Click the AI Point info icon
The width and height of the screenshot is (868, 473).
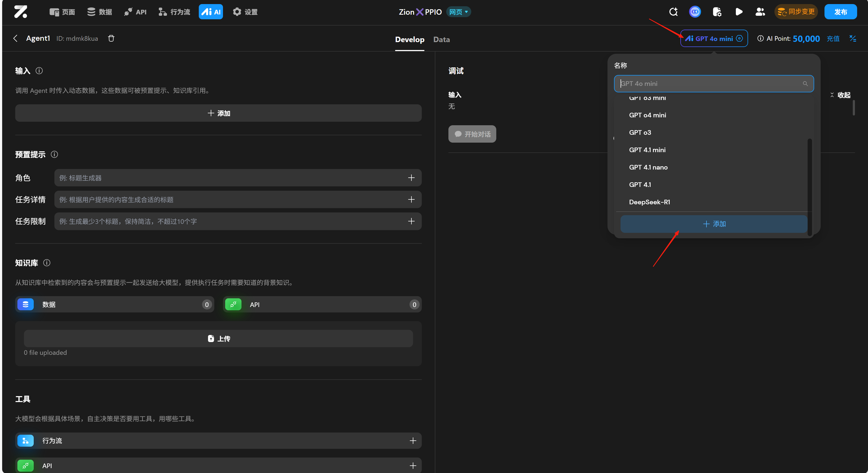[x=761, y=38]
